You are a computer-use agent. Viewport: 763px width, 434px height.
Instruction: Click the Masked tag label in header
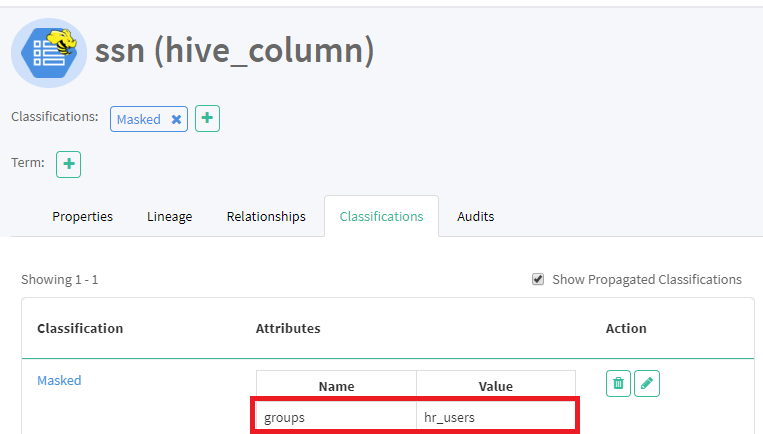[139, 119]
